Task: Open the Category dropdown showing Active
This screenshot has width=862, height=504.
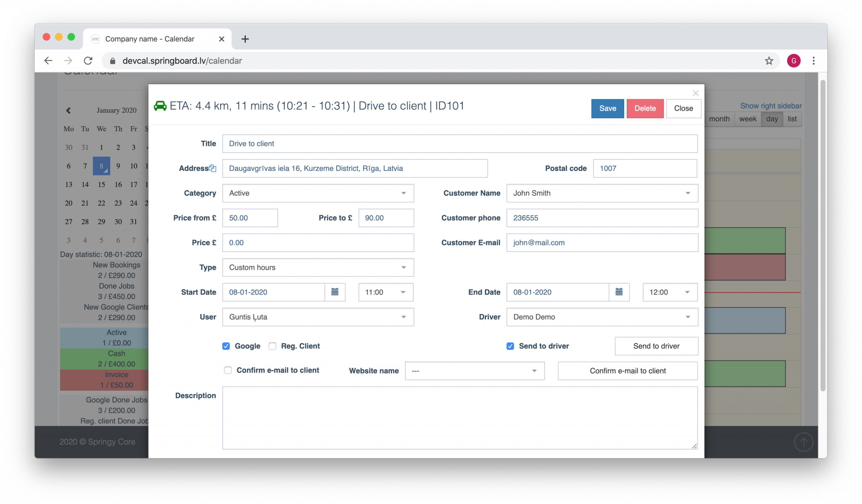Action: coord(318,193)
